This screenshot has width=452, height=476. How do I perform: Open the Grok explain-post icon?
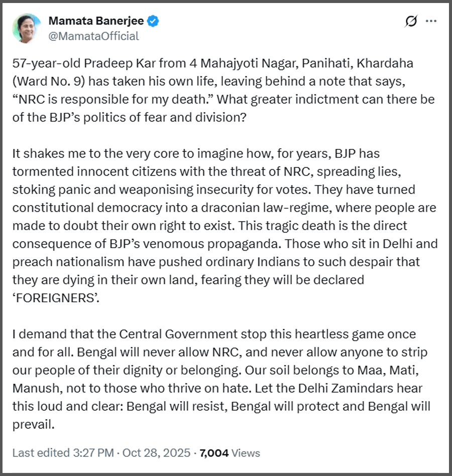pos(410,22)
